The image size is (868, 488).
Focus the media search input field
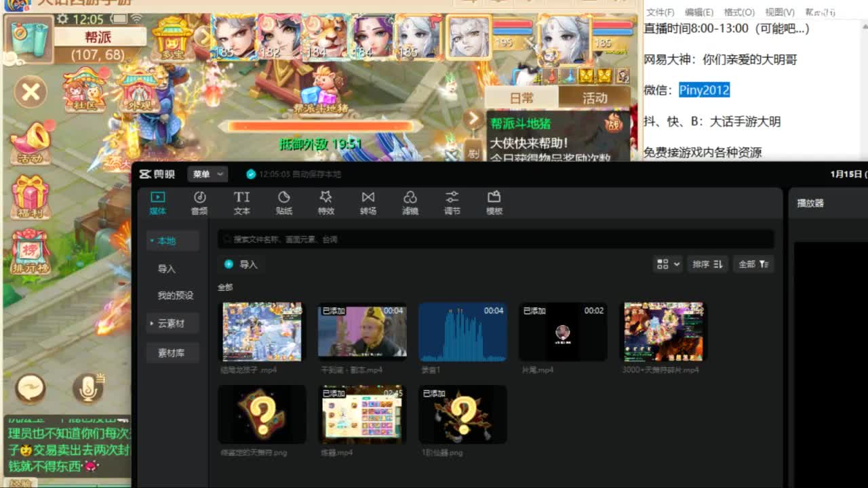point(496,239)
